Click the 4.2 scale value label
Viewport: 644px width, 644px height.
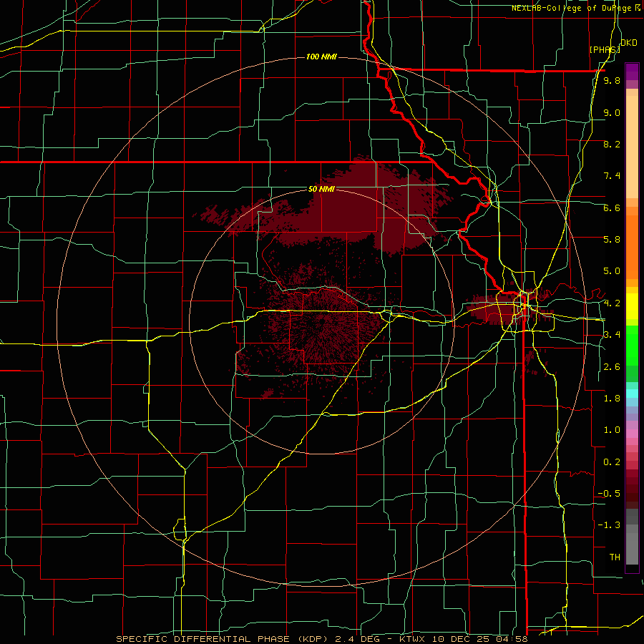coord(612,303)
